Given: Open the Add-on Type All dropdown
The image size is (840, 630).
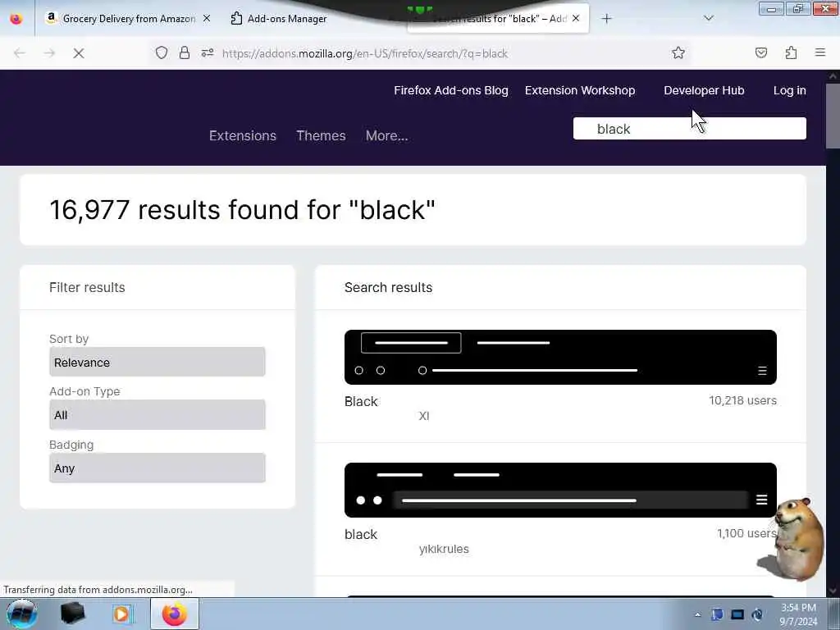Looking at the screenshot, I should [x=157, y=414].
